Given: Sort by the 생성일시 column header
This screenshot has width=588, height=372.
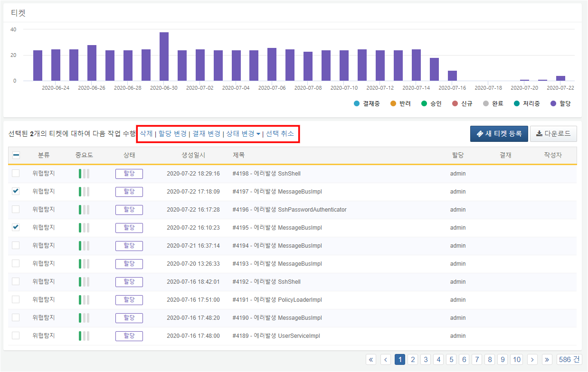Looking at the screenshot, I should point(193,155).
